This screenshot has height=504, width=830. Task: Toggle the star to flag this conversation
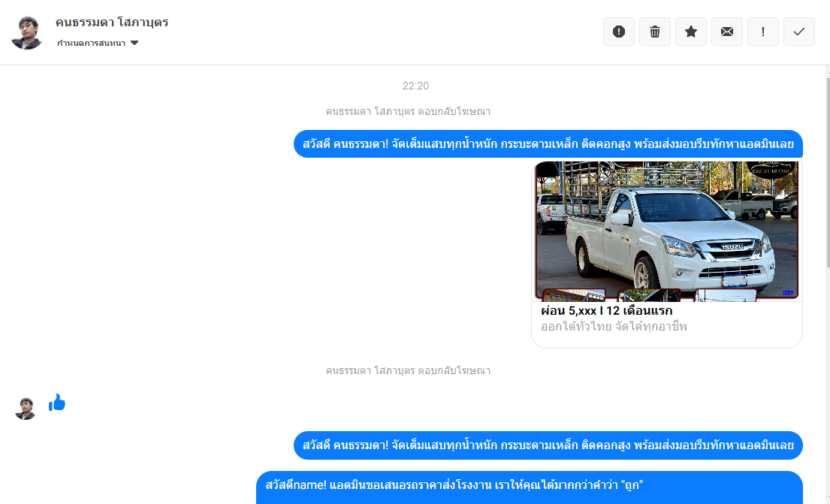[691, 32]
